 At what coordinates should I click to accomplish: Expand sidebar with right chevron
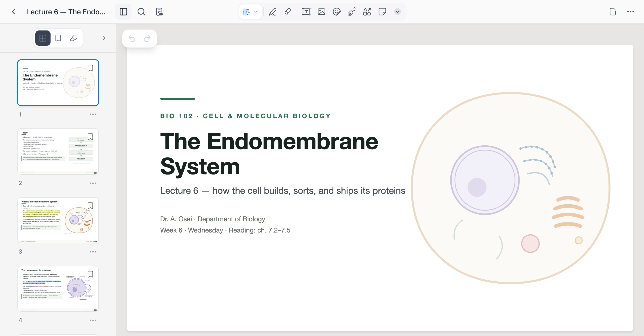click(x=104, y=38)
